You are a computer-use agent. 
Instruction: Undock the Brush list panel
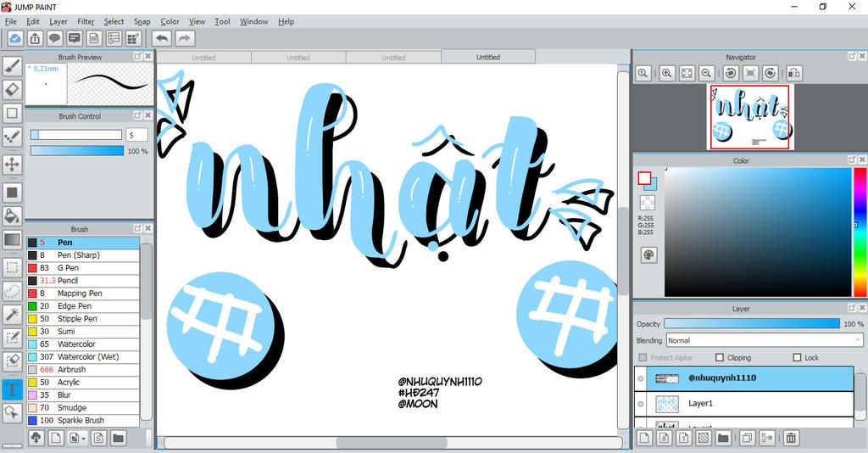(x=138, y=228)
